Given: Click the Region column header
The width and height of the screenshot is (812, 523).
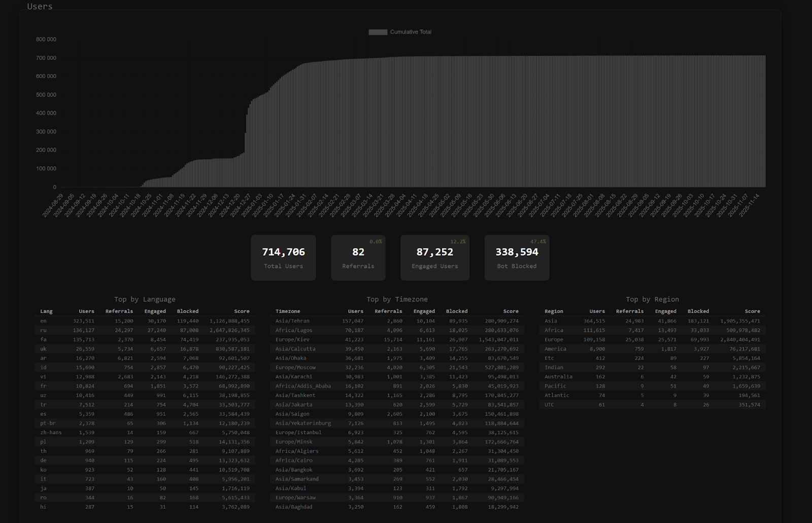Looking at the screenshot, I should [x=554, y=311].
